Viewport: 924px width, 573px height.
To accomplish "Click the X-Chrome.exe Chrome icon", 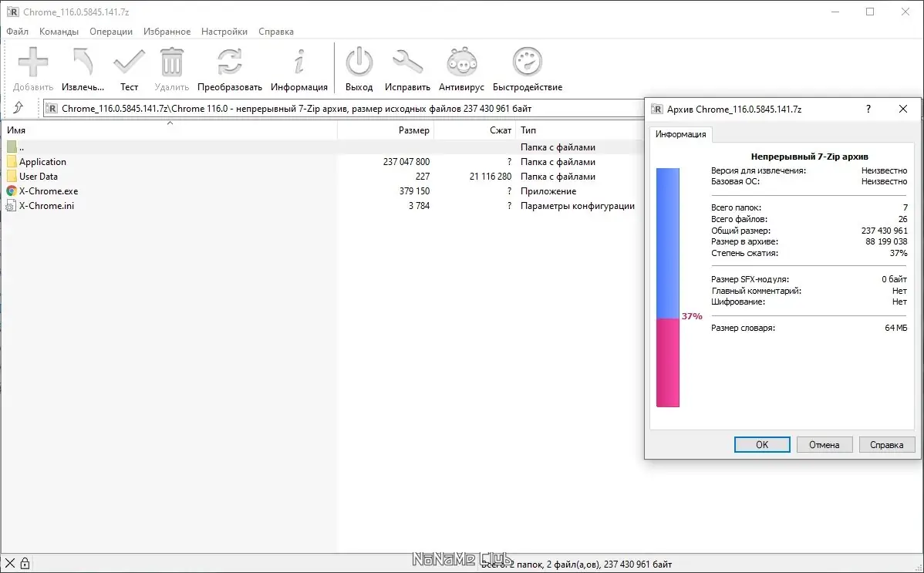I will 12,191.
